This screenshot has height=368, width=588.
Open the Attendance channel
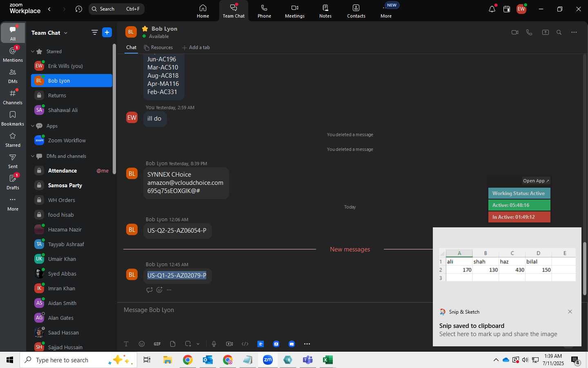pyautogui.click(x=71, y=171)
